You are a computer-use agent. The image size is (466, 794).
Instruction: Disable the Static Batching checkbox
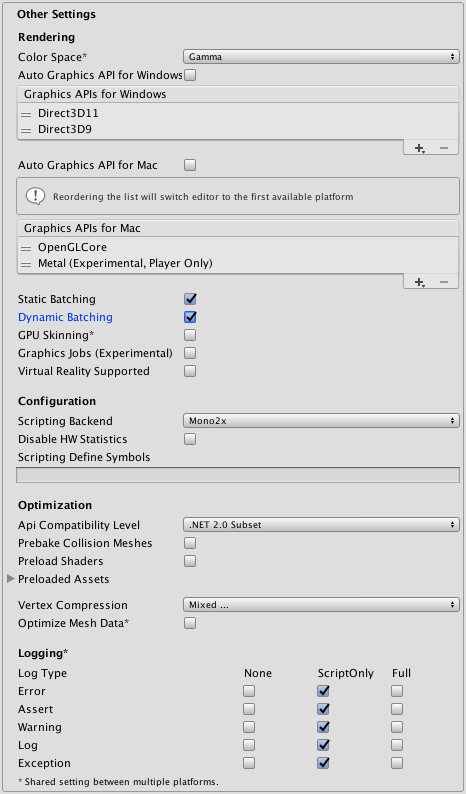[190, 299]
